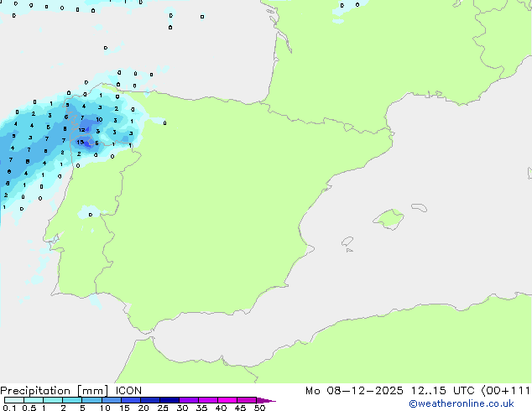532x411 pixels.
Task: Click the "12..15 UTC" time range text
Action: 442,391
